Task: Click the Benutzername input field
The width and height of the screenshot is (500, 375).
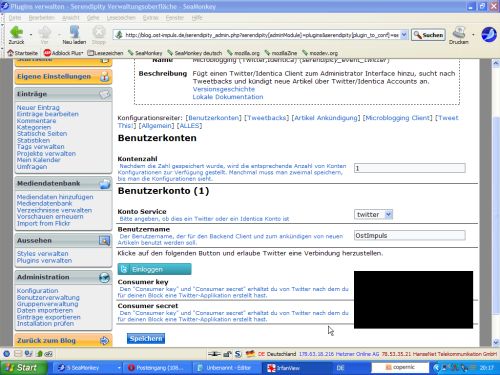Action: pos(410,235)
